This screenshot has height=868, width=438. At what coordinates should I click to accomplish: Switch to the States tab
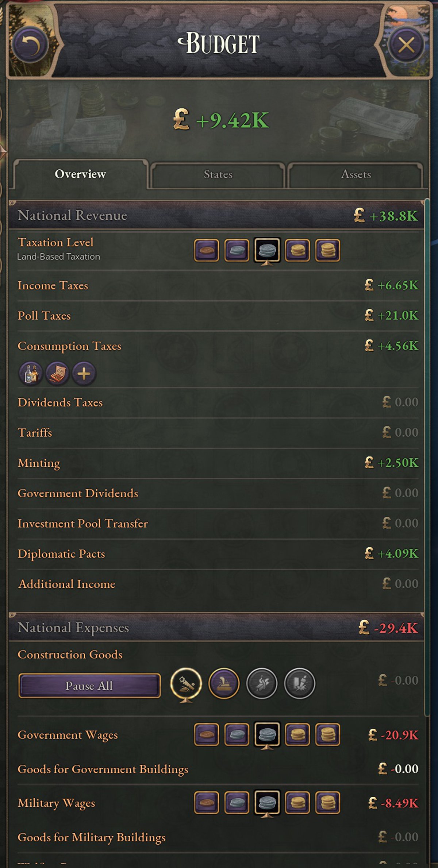click(x=218, y=174)
